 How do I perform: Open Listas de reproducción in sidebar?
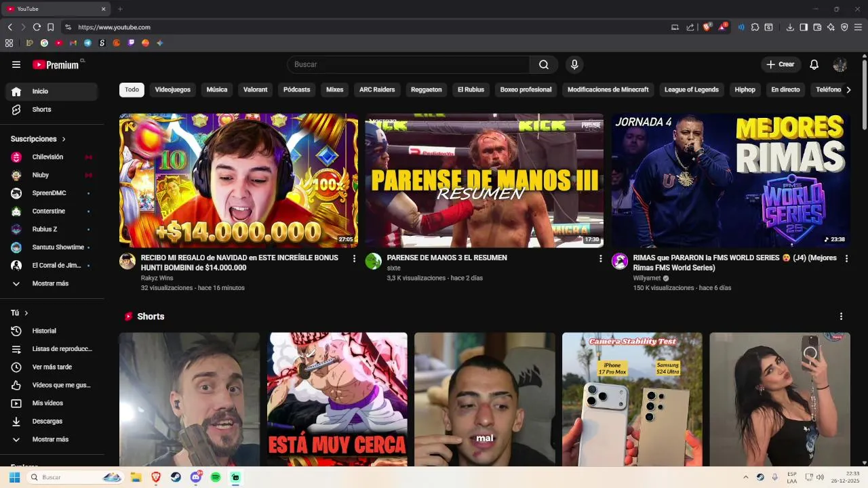[x=52, y=349]
